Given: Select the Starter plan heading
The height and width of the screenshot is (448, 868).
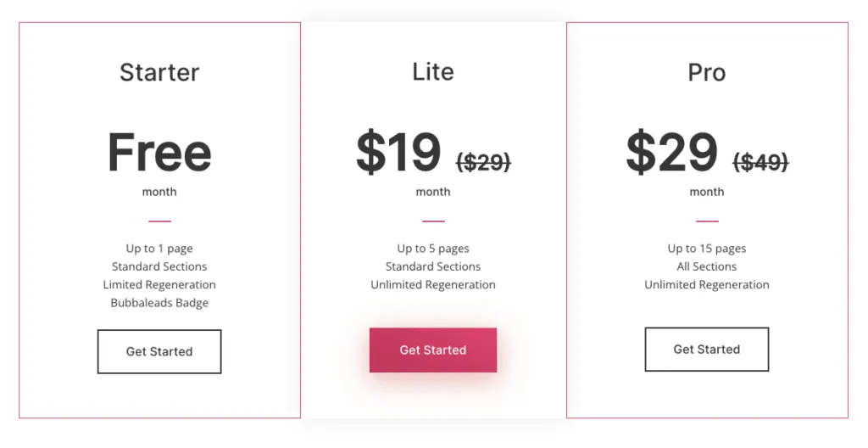Looking at the screenshot, I should tap(159, 72).
